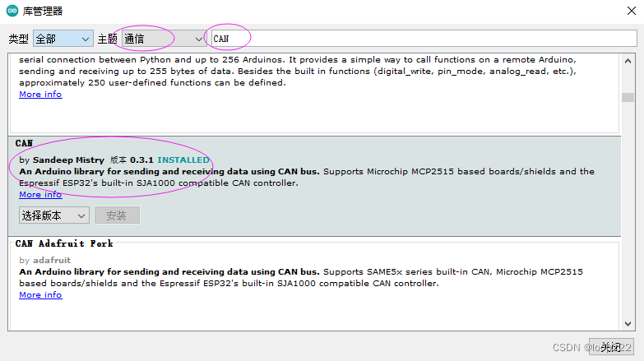Click the 安装 install button
This screenshot has width=644, height=361.
point(117,215)
